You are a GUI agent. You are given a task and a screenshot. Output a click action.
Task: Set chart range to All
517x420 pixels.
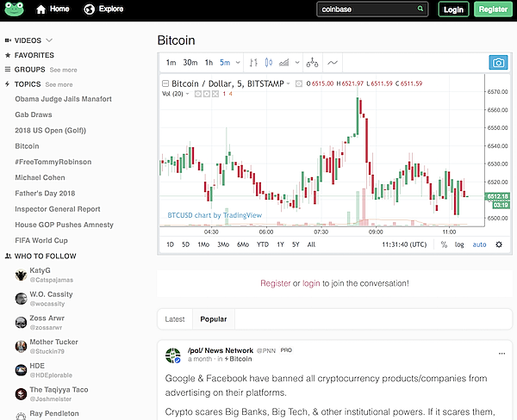pos(311,244)
